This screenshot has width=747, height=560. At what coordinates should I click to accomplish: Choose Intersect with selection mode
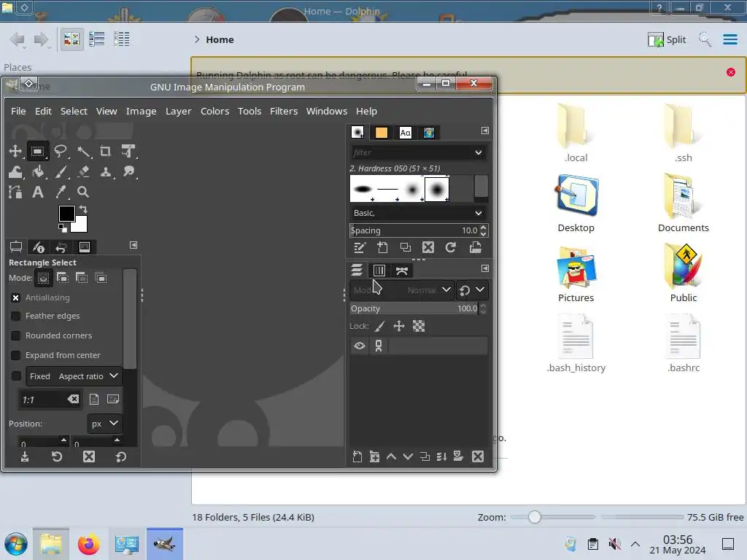101,278
